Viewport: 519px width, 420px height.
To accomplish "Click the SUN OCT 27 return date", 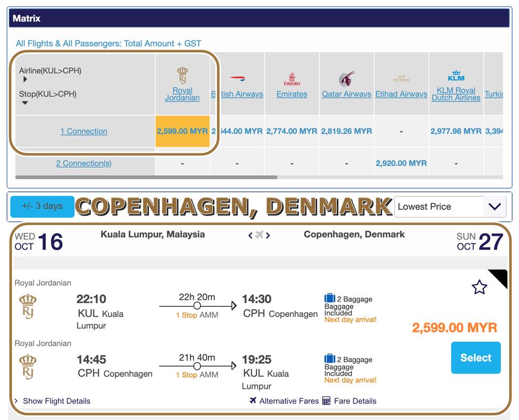I will [480, 242].
